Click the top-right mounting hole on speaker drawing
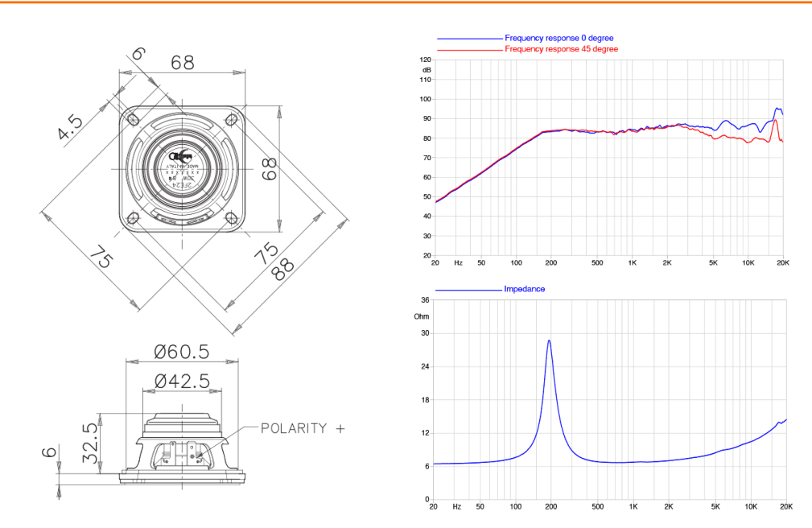Screen dimensions: 812x528 [x=232, y=121]
